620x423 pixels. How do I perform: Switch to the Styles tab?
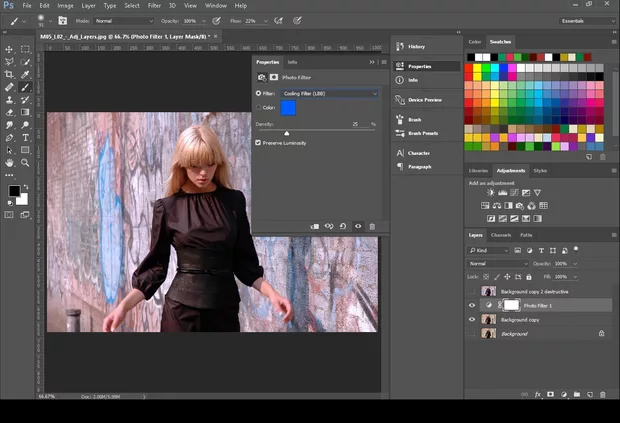pyautogui.click(x=540, y=170)
